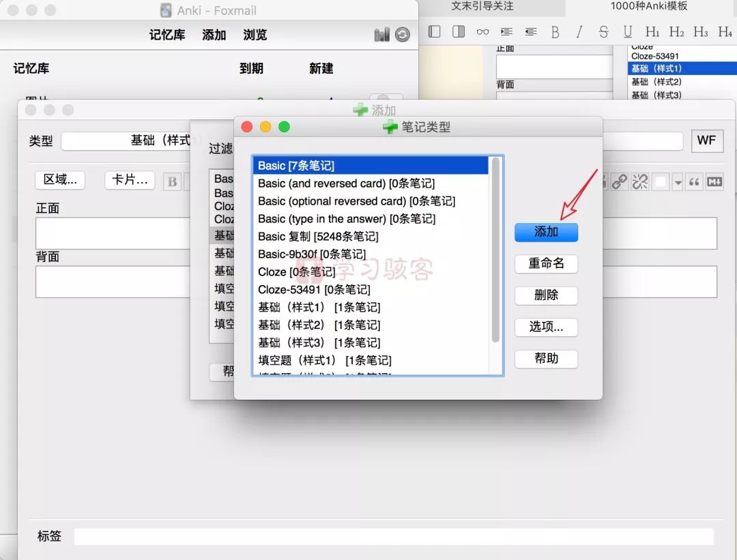The height and width of the screenshot is (560, 737).
Task: Apply bold in background editor toolbar
Action: [555, 32]
